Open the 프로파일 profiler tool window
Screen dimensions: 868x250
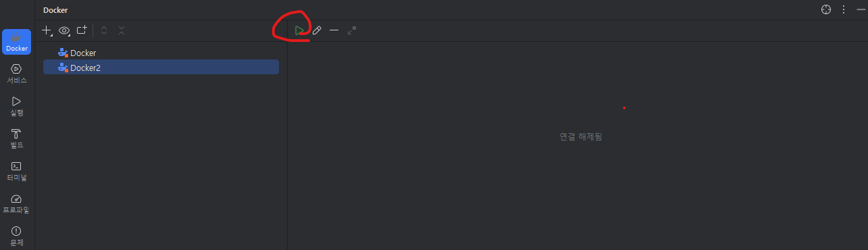(x=17, y=203)
